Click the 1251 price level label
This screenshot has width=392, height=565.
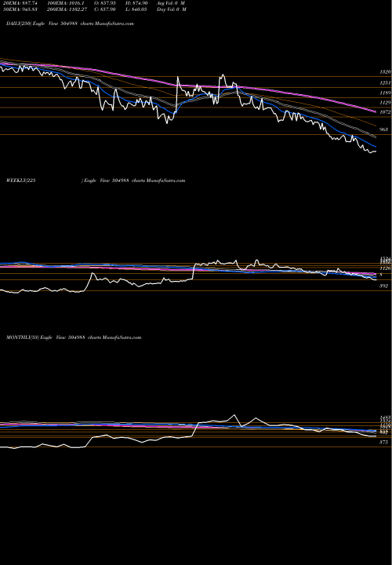(385, 83)
